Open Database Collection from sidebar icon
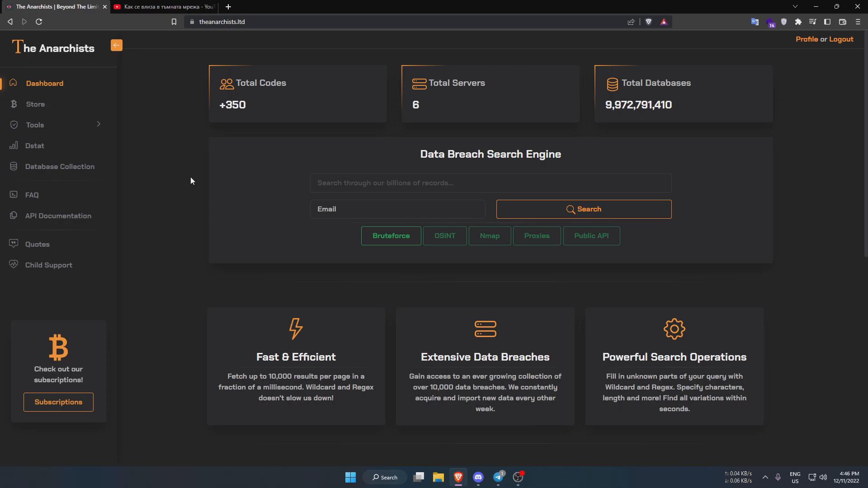Viewport: 868px width, 488px height. pos(14,166)
